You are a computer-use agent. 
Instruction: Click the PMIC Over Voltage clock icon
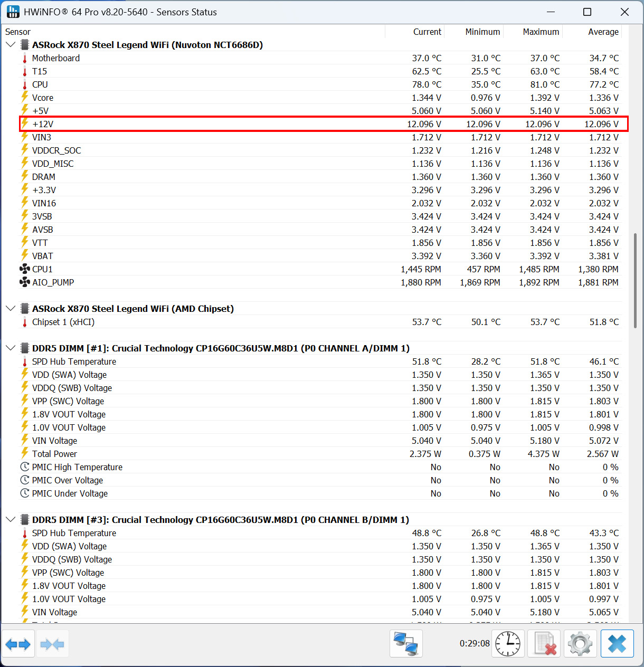pos(25,480)
